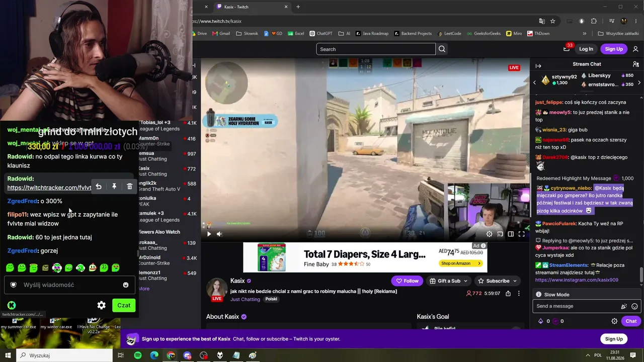
Task: Click the Log In button
Action: (586, 49)
